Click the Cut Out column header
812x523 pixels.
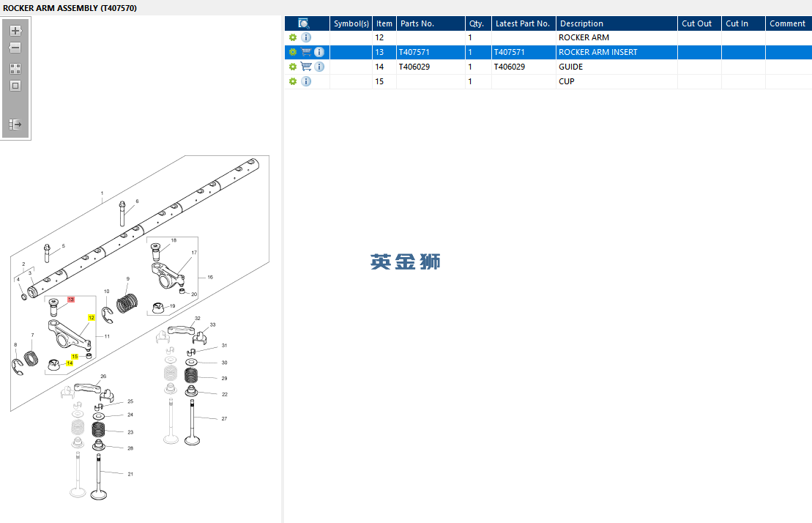tap(700, 23)
